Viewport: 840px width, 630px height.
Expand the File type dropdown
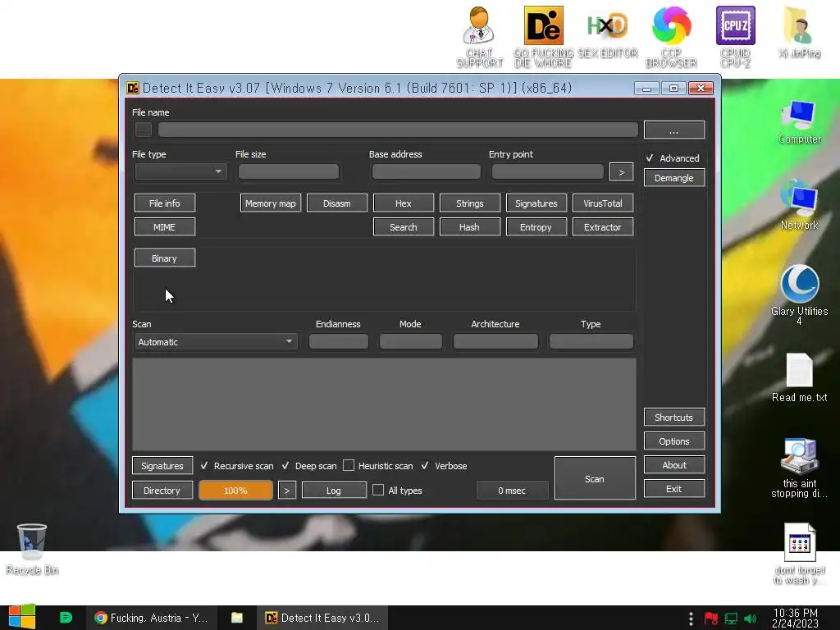[181, 171]
